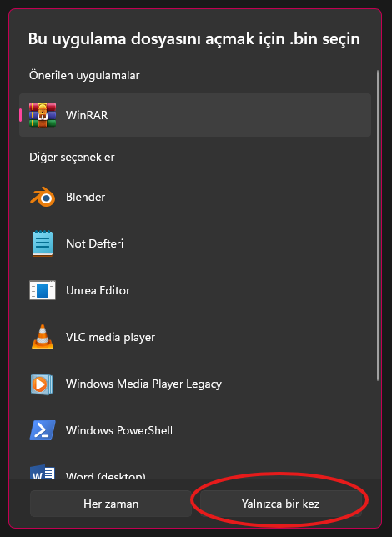Pick the Not Defteri notepad icon
This screenshot has height=537, width=392.
[43, 243]
